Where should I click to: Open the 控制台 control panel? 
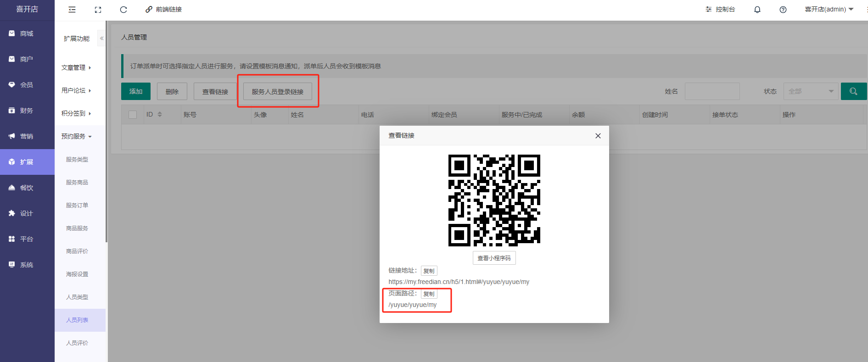click(720, 10)
